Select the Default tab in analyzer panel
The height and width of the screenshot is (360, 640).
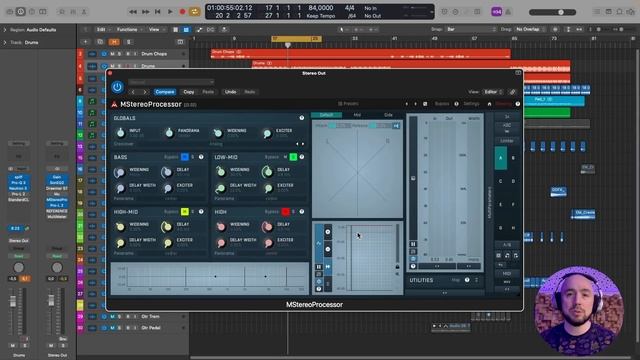pyautogui.click(x=326, y=115)
